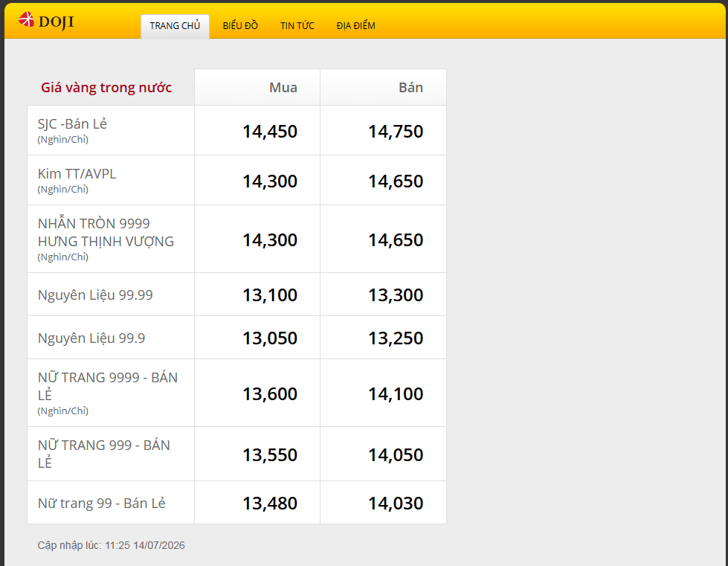The width and height of the screenshot is (728, 566).
Task: Click buy price 13,480
Action: coord(270,504)
